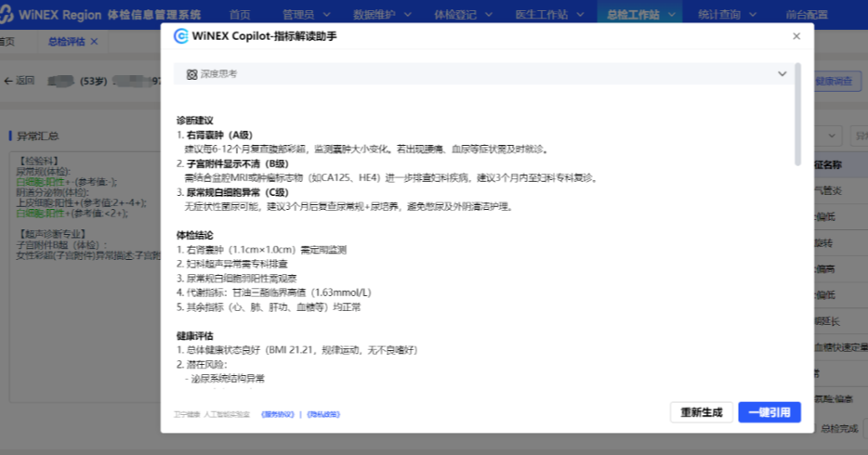The width and height of the screenshot is (868, 455).
Task: Click the WiNEX Copilot logo icon
Action: [180, 36]
